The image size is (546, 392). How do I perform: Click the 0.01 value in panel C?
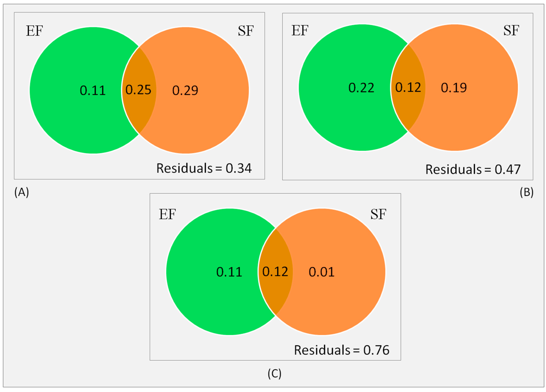click(322, 272)
